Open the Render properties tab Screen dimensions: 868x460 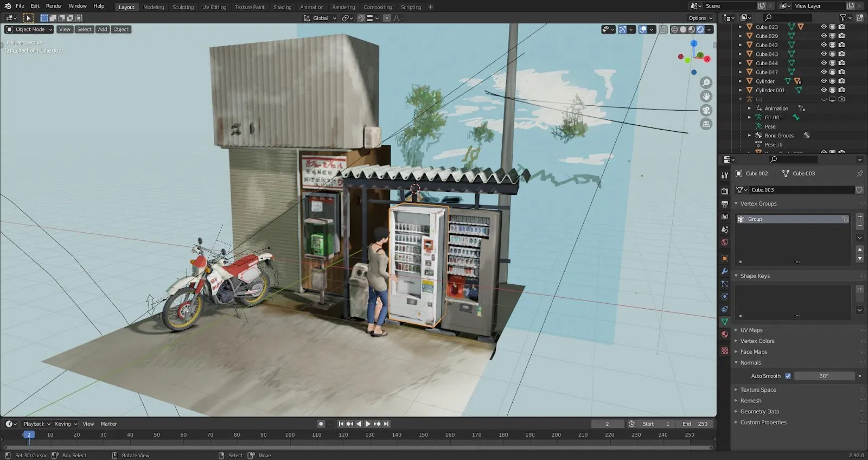pos(725,191)
